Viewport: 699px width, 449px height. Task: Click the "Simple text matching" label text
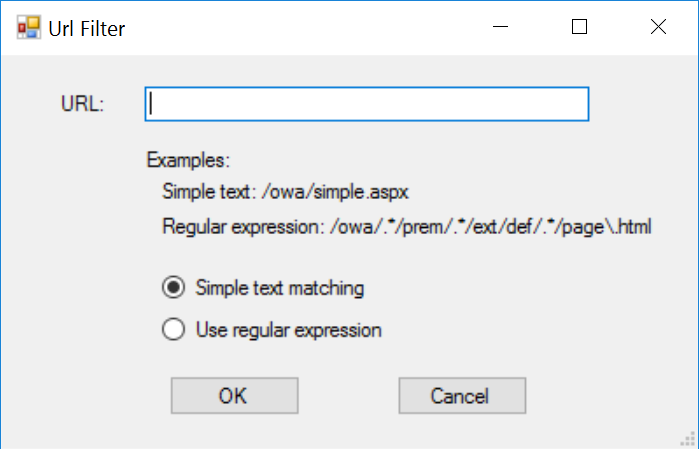280,288
